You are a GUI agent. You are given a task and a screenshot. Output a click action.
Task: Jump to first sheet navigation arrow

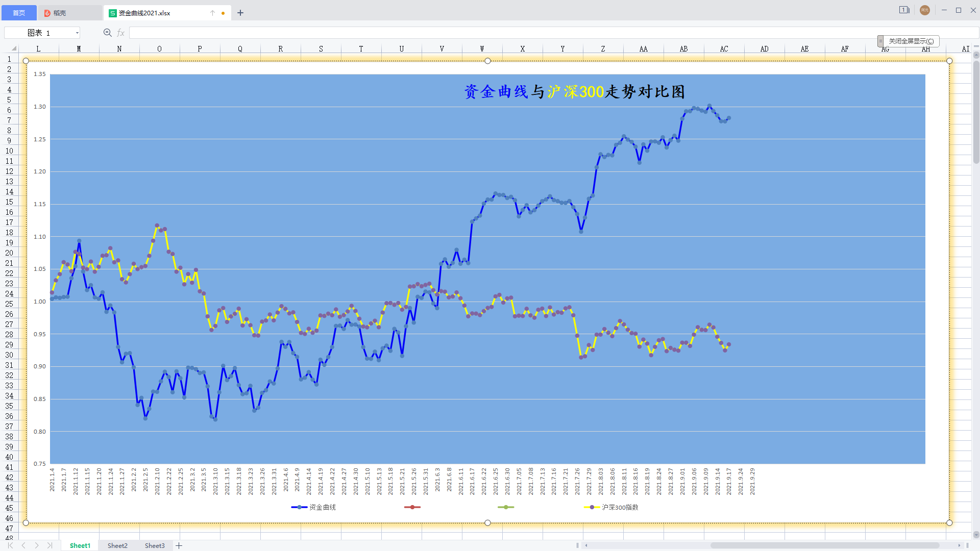pyautogui.click(x=10, y=545)
